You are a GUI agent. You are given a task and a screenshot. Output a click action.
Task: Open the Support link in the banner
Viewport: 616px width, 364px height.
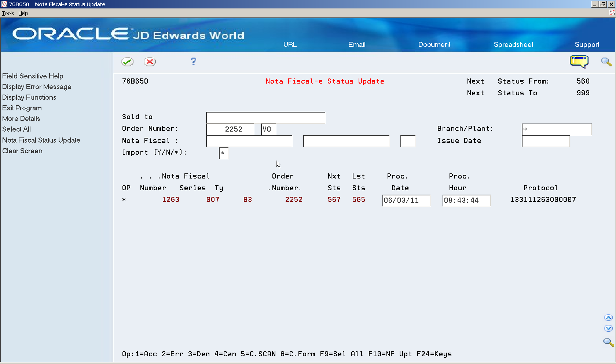click(587, 44)
